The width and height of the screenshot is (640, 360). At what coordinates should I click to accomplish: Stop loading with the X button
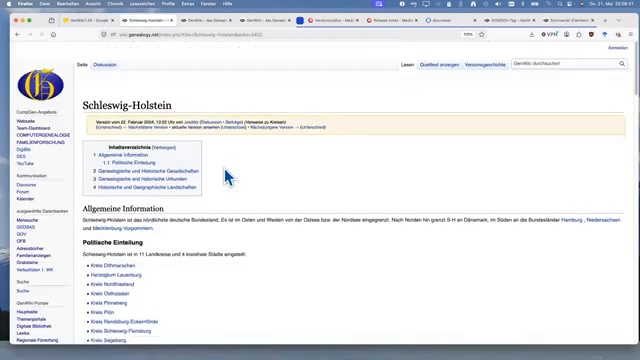[42, 35]
